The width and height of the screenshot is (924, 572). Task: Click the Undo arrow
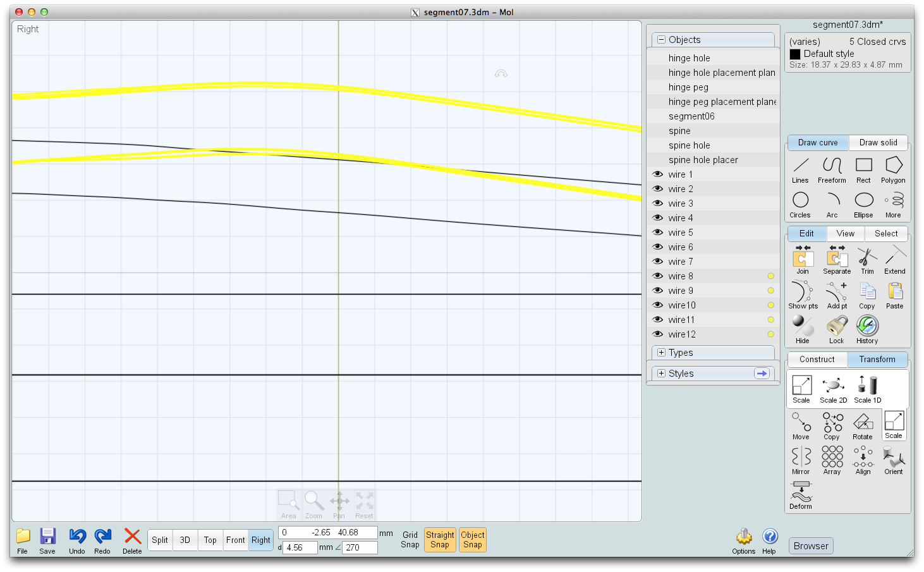77,540
